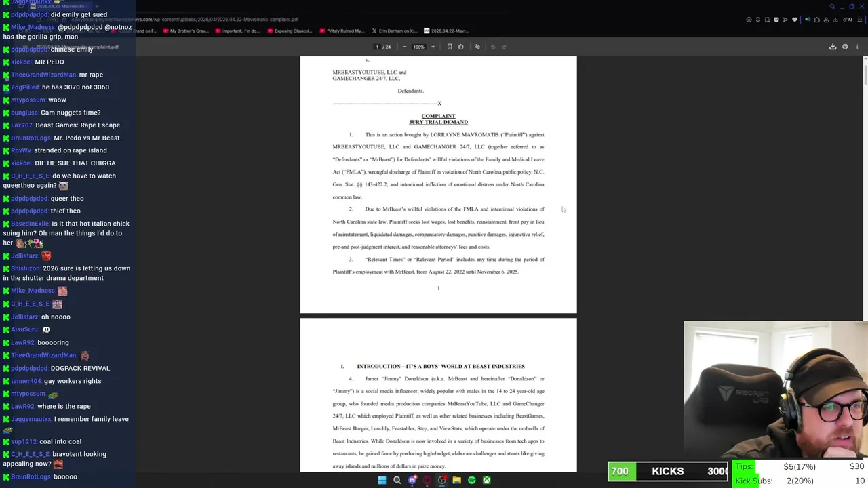Screen dimensions: 868x488
Task: Click the browser send/flow arrow icon
Action: click(x=785, y=20)
